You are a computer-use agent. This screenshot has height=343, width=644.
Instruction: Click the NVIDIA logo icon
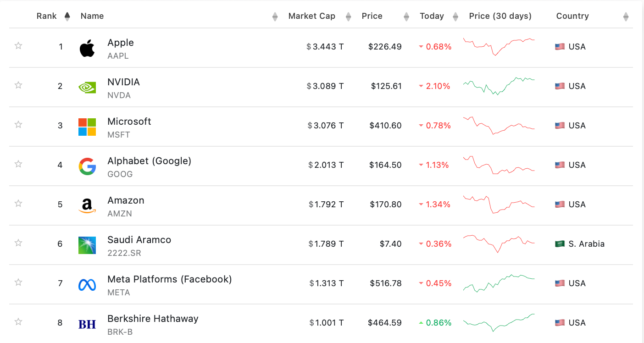coord(87,87)
